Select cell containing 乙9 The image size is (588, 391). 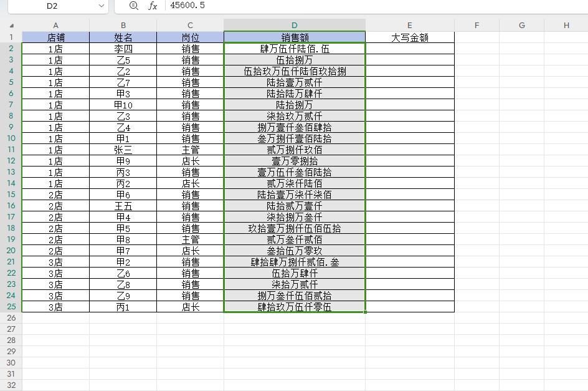123,296
